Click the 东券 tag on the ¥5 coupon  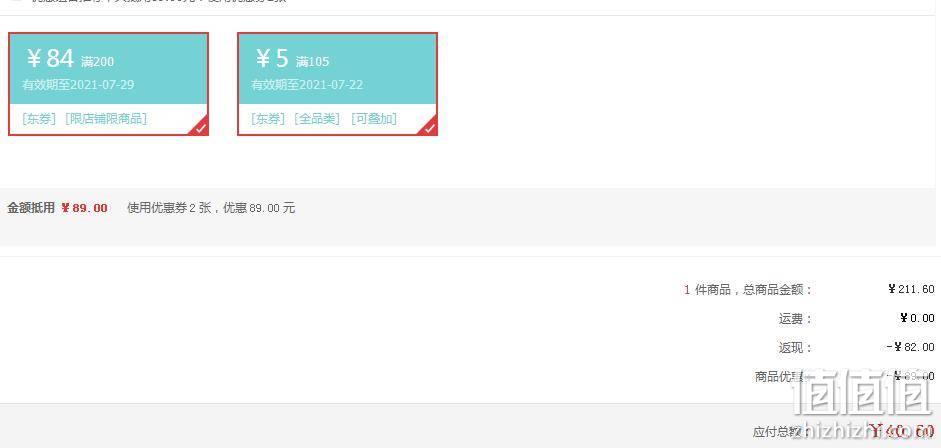(268, 119)
